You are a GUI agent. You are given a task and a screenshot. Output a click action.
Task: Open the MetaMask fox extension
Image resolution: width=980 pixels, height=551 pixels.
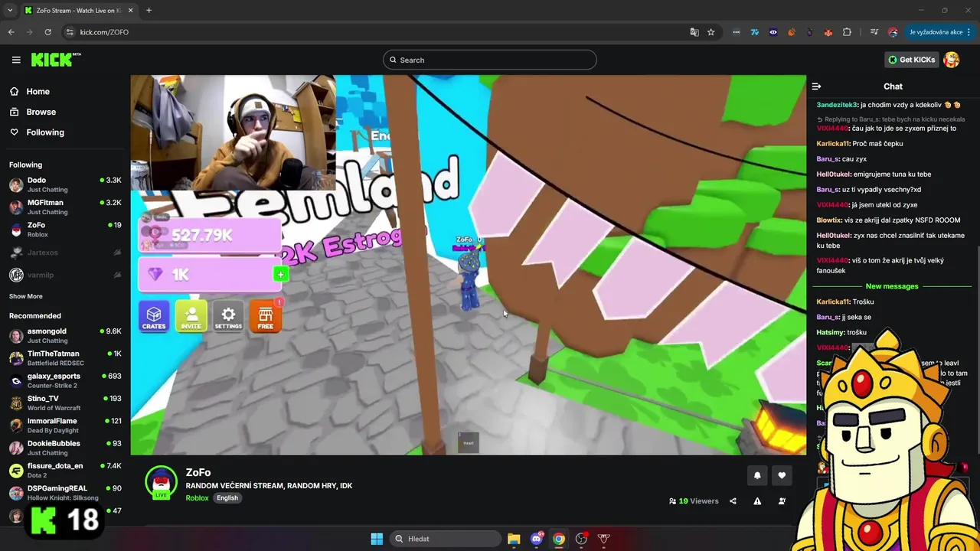828,32
